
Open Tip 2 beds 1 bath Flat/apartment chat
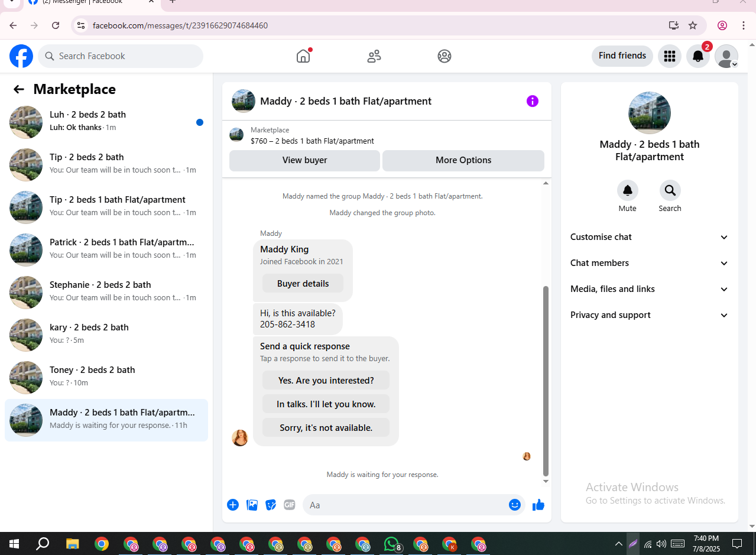point(106,207)
